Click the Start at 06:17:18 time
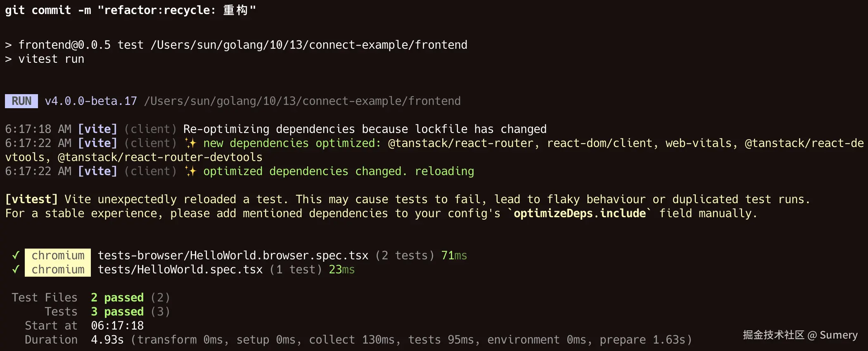 click(117, 326)
